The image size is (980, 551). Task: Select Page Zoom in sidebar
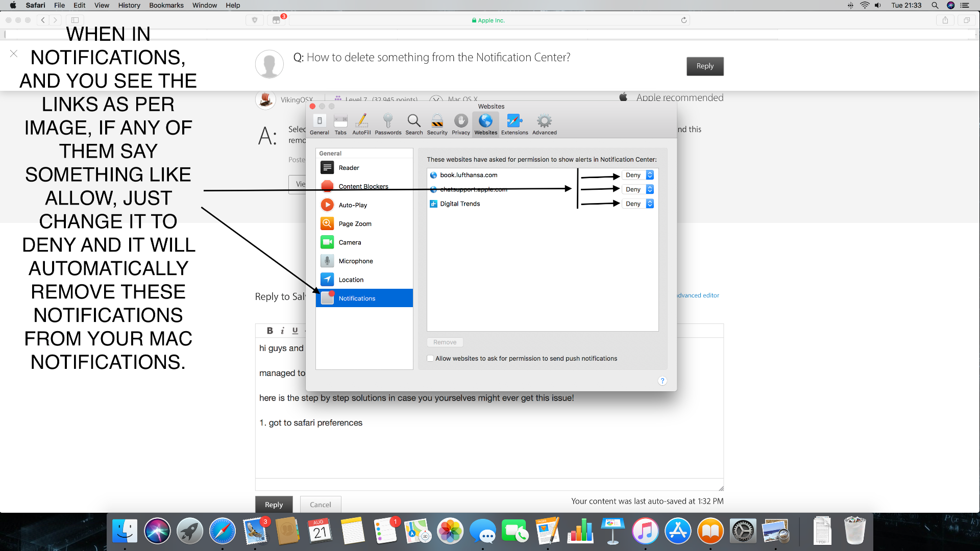(x=355, y=224)
